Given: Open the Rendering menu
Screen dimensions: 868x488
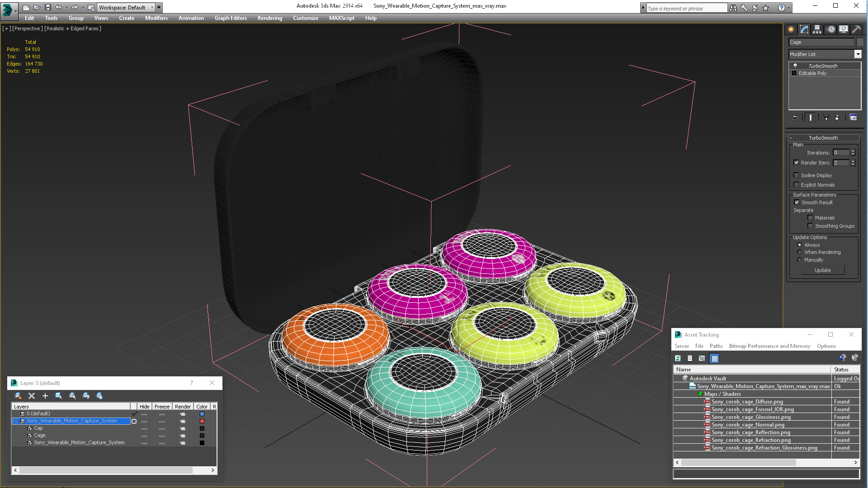Looking at the screenshot, I should [269, 18].
